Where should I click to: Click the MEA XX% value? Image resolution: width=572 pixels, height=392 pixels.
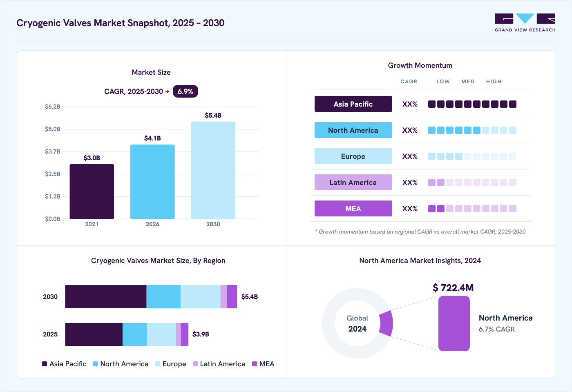(410, 209)
